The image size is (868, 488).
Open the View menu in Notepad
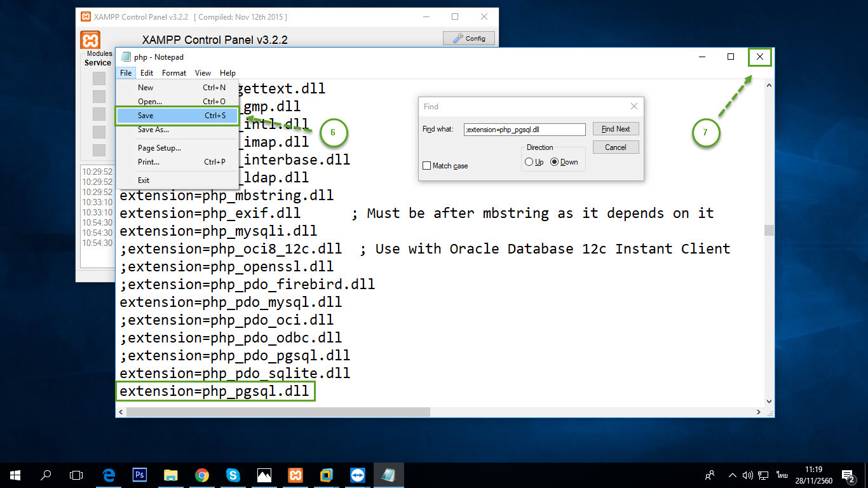coord(203,73)
